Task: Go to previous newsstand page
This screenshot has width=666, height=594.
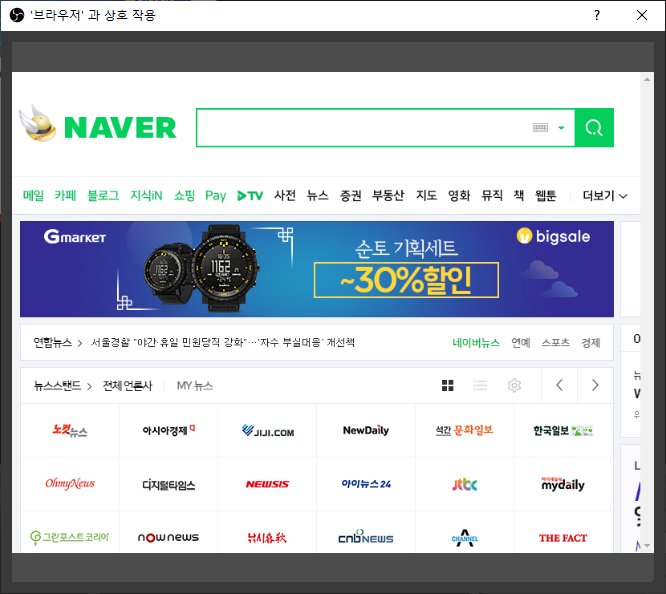Action: (x=559, y=385)
